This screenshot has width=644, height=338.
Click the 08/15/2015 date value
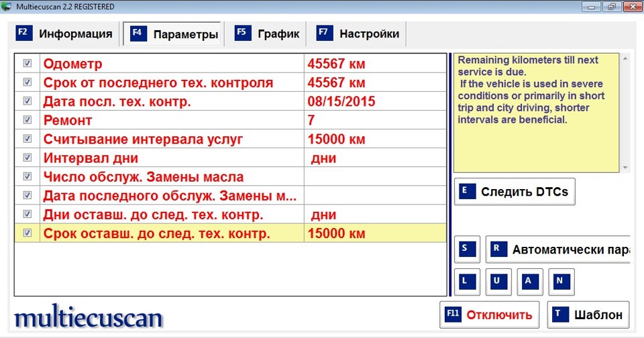(x=341, y=101)
